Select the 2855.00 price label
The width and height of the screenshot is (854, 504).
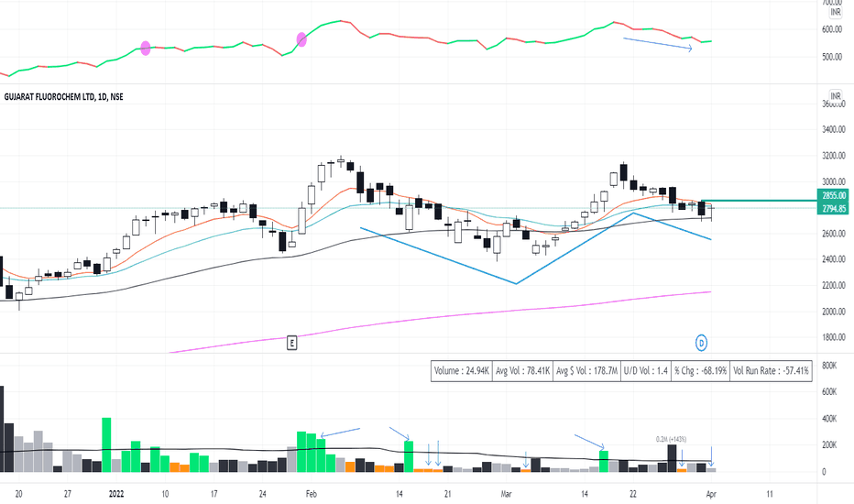coord(833,195)
